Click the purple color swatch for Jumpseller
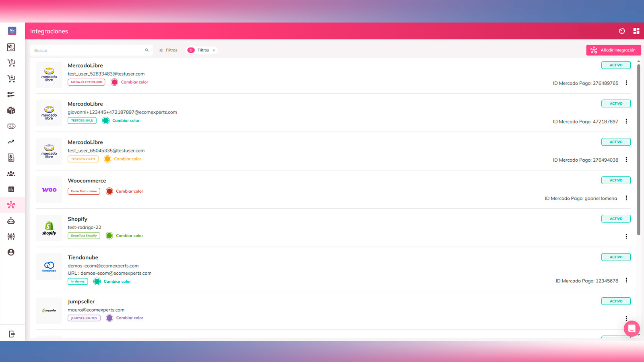Viewport: 644px width, 362px height. click(x=109, y=318)
